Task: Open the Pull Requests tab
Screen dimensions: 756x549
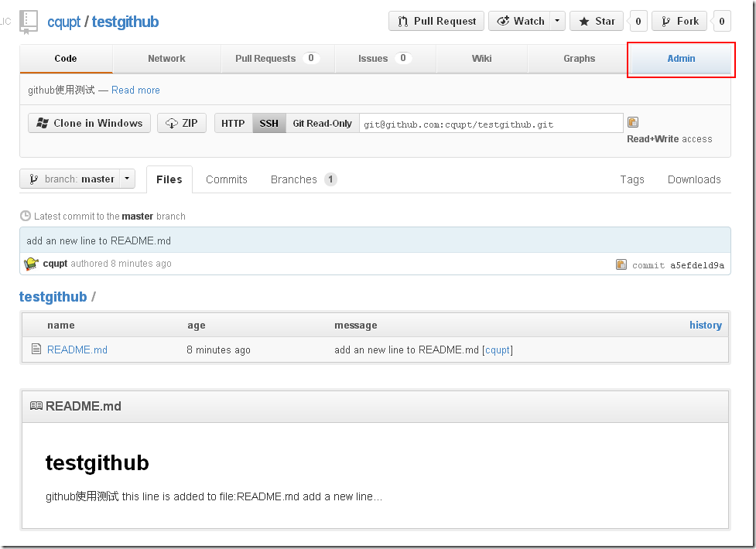Action: (277, 58)
